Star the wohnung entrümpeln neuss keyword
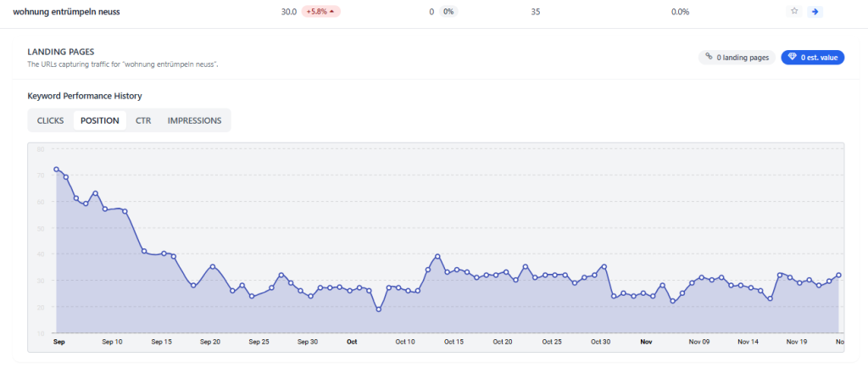This screenshot has height=368, width=868. coord(794,11)
